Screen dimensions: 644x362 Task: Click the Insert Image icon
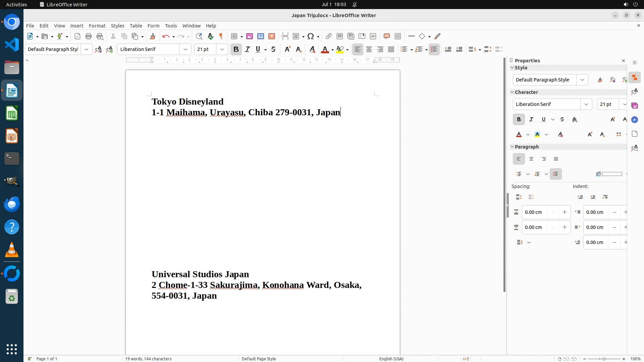point(250,36)
